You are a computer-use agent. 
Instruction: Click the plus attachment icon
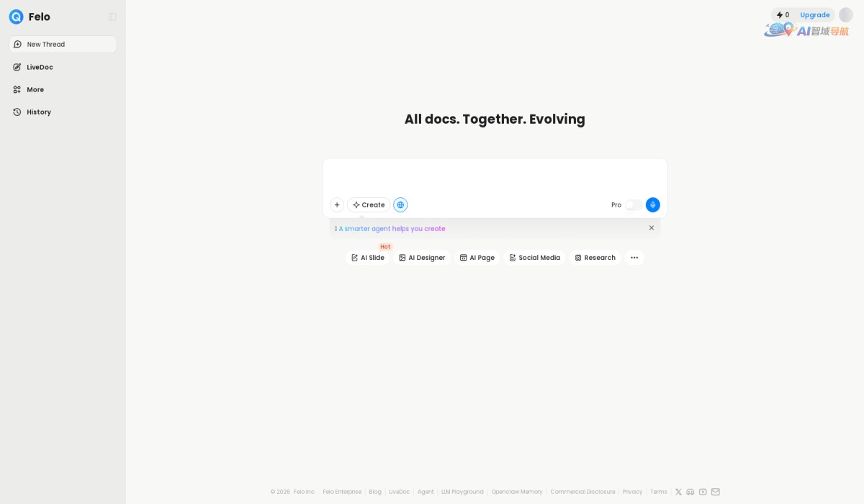pyautogui.click(x=337, y=205)
